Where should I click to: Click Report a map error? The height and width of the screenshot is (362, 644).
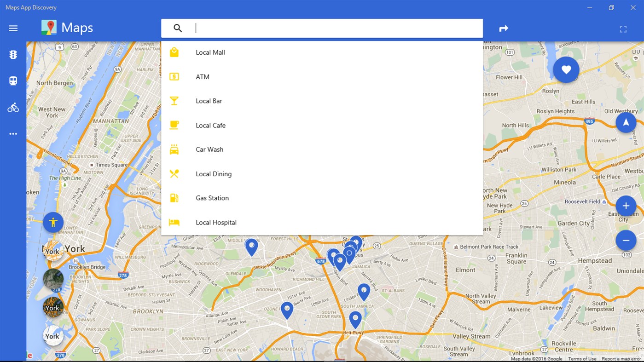(x=621, y=358)
